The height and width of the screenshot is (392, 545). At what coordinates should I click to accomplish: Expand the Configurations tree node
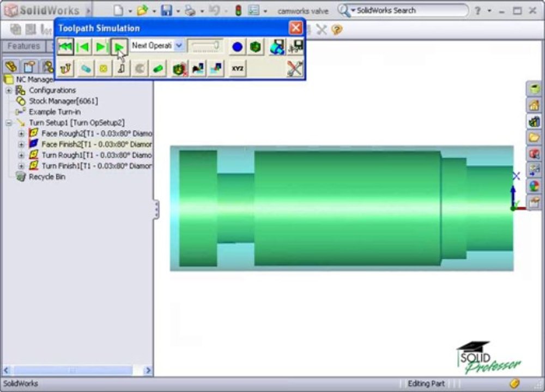[x=9, y=90]
